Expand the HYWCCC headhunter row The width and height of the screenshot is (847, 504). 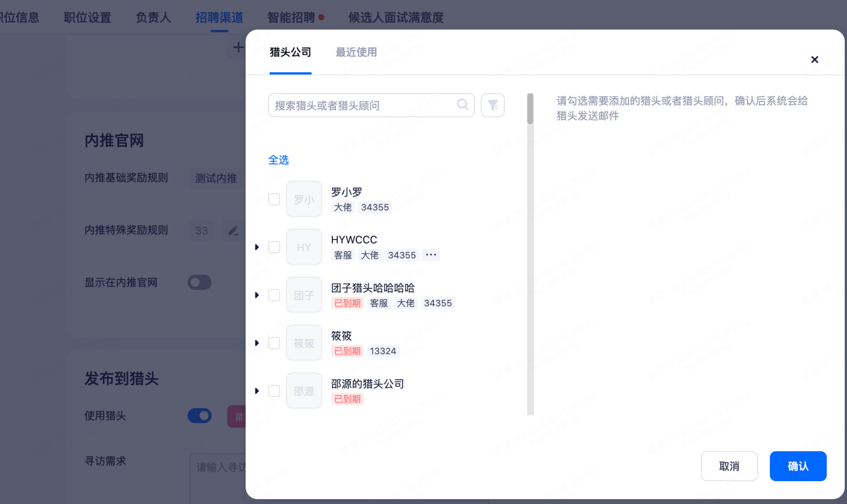click(x=257, y=247)
